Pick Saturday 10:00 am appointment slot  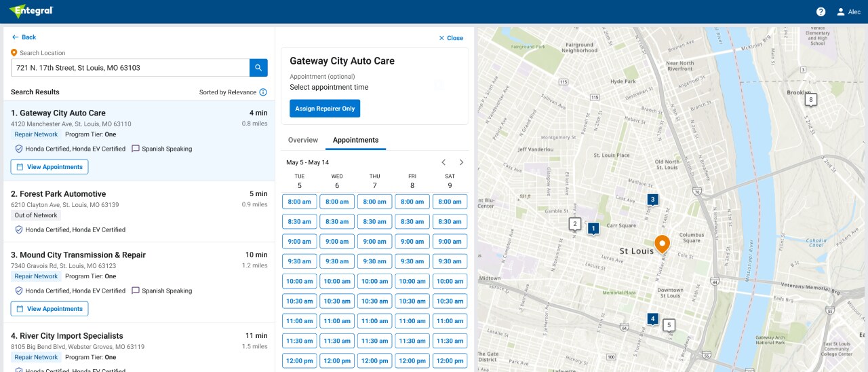(x=450, y=281)
